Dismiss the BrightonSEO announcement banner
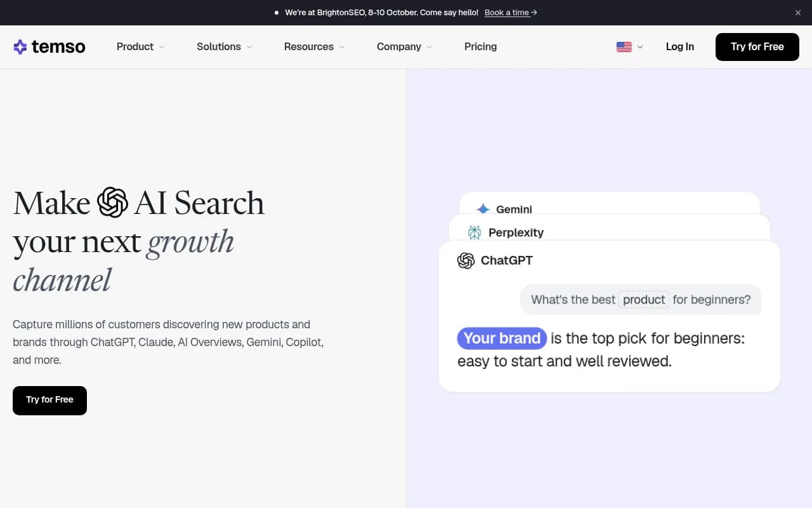The image size is (812, 508). click(798, 13)
